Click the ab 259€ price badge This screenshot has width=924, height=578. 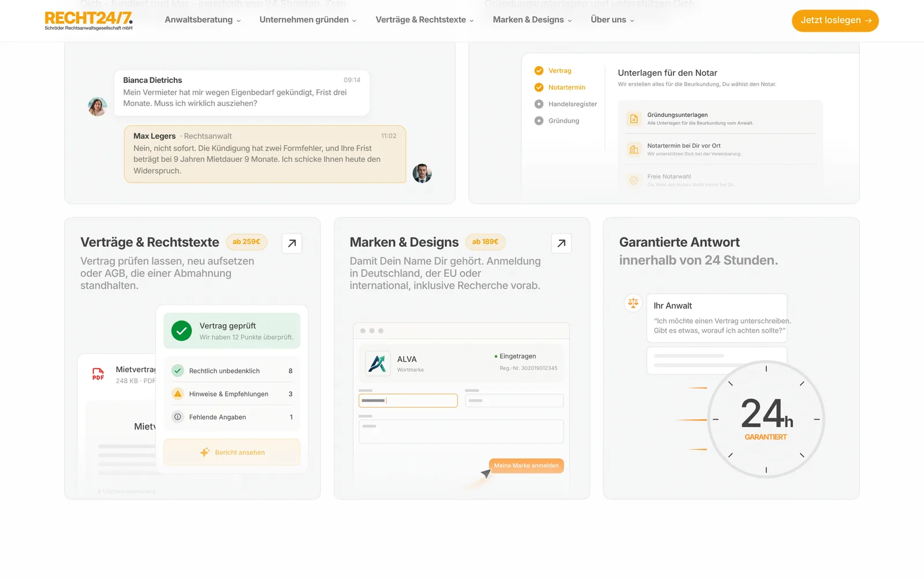pyautogui.click(x=247, y=242)
